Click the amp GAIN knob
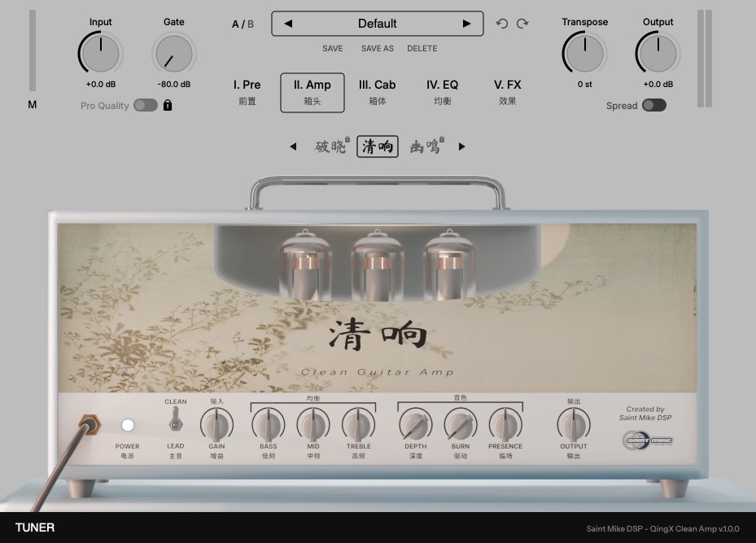This screenshot has height=543, width=756. pos(216,424)
